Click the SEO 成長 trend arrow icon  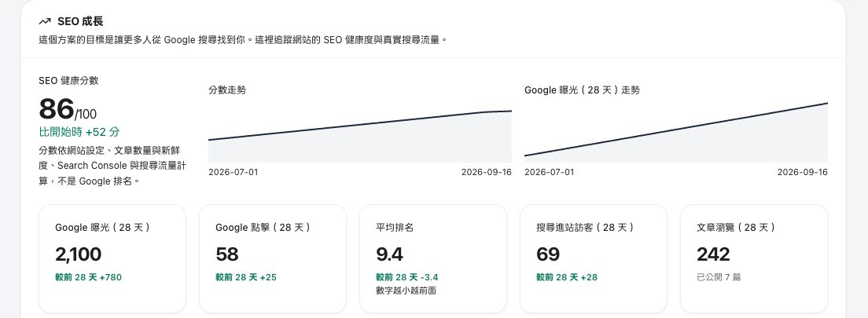click(45, 21)
